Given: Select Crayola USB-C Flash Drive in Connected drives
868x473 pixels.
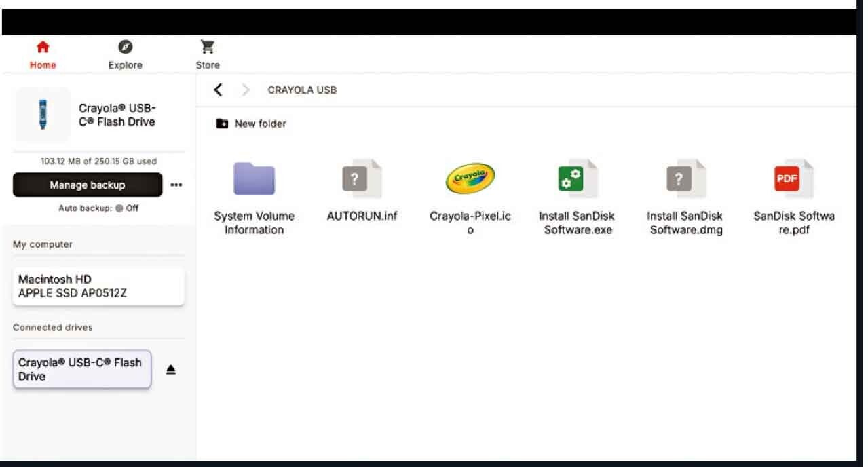Looking at the screenshot, I should (x=82, y=369).
